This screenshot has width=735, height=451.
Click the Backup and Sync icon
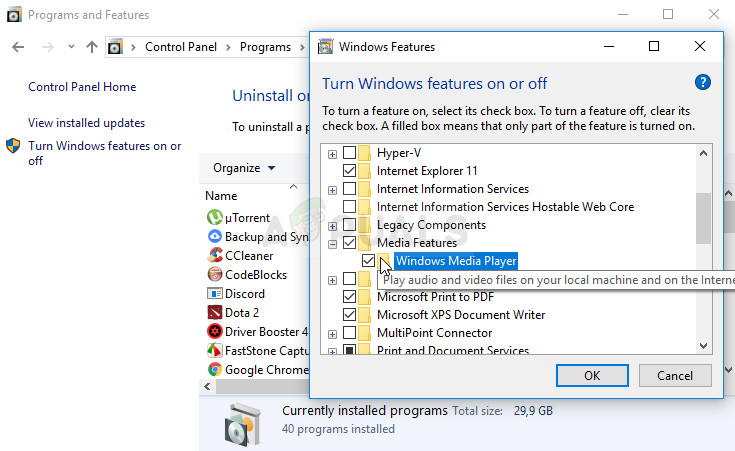(214, 236)
